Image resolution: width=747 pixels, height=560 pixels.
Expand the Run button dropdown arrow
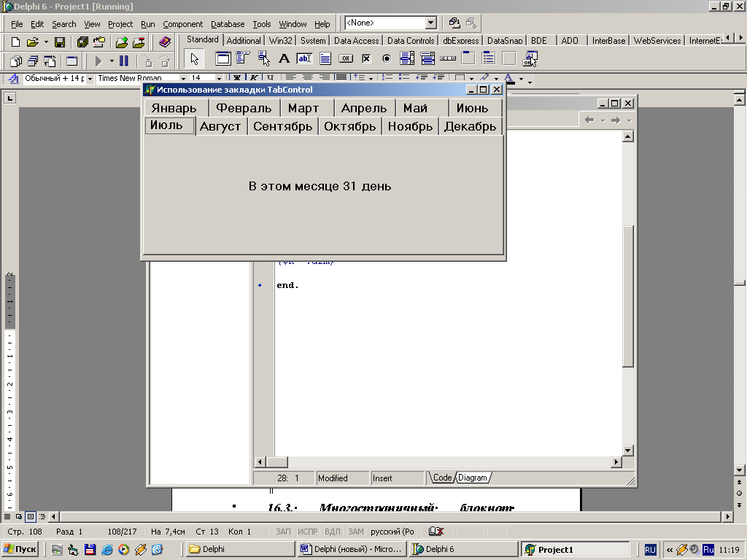click(112, 61)
